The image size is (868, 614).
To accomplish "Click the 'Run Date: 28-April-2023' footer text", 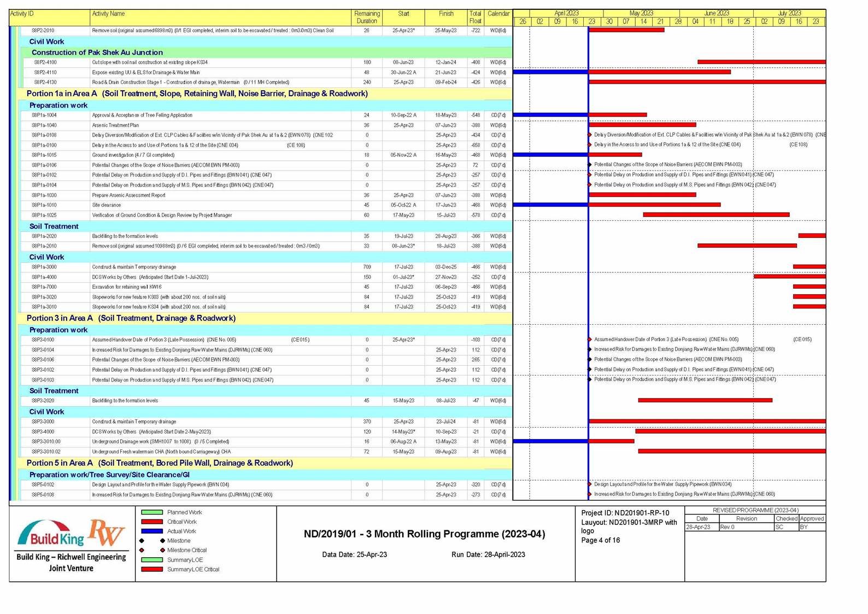I will coord(488,554).
